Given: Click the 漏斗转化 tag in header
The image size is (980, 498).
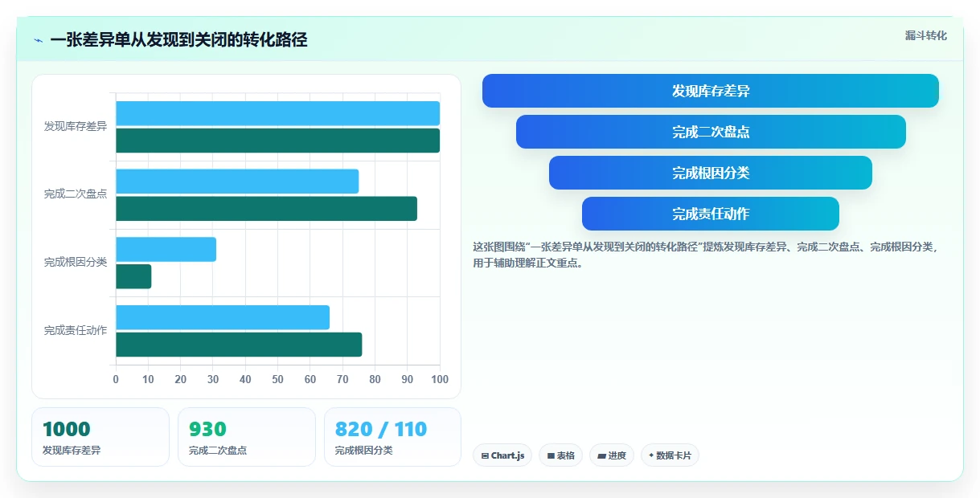Looking at the screenshot, I should [926, 35].
